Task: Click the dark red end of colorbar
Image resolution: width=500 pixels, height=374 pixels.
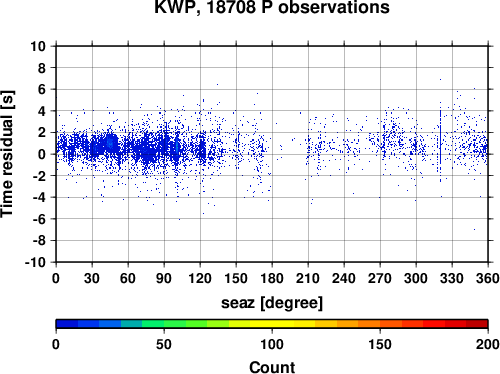Action: click(477, 324)
